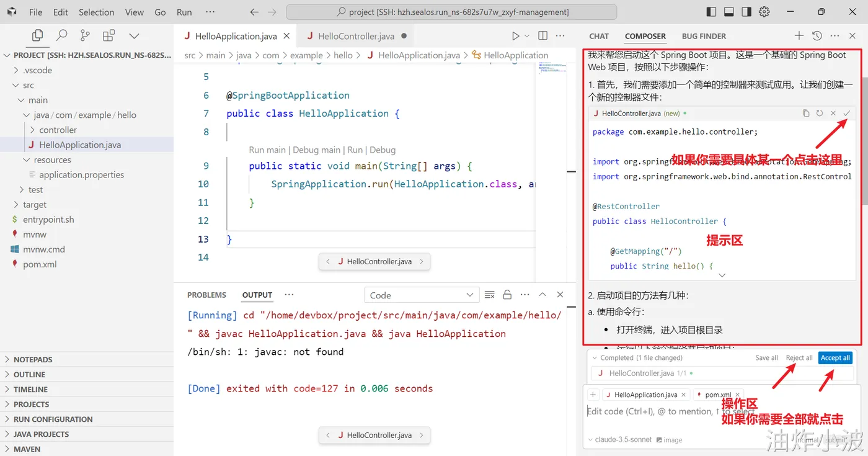Expand the HelloController.java code block fully
This screenshot has width=868, height=456.
[722, 275]
